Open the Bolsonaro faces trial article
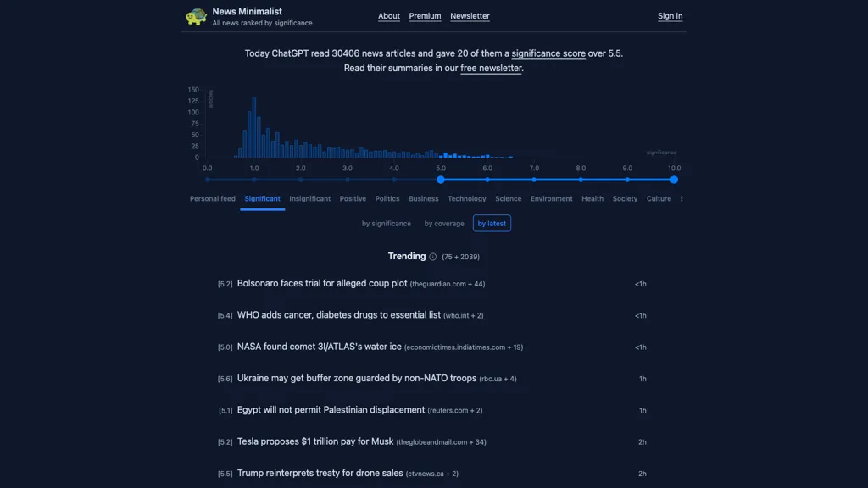The height and width of the screenshot is (488, 868). pos(322,284)
